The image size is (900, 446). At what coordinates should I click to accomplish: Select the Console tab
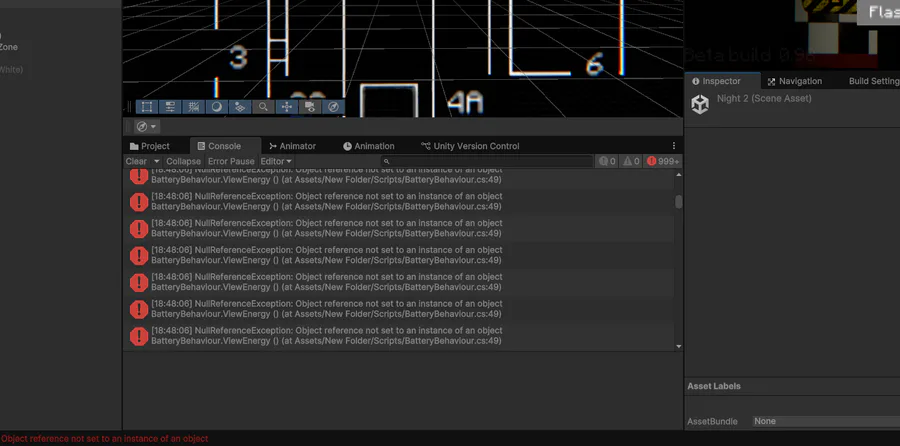[226, 146]
